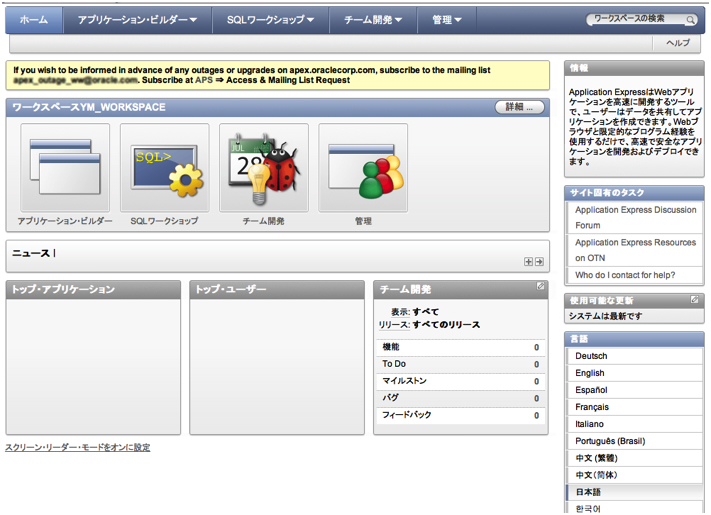Open the チーム開発 ladybug icon
The width and height of the screenshot is (711, 515).
[264, 167]
